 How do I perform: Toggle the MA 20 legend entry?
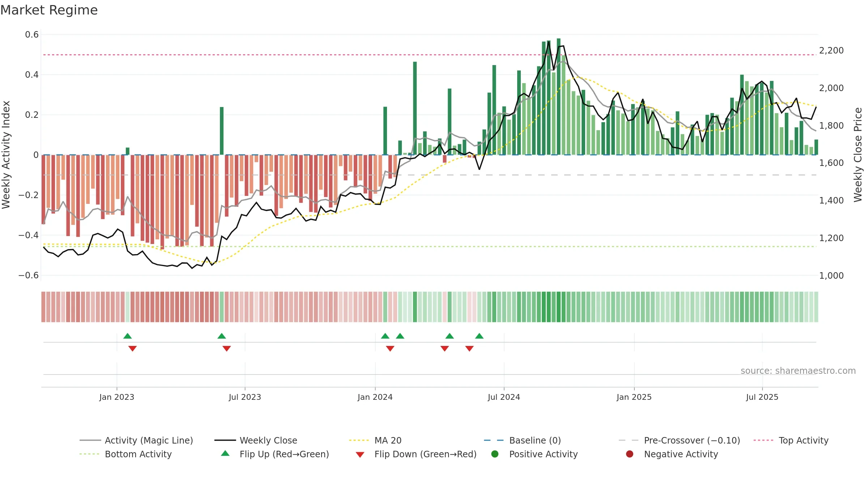click(375, 440)
